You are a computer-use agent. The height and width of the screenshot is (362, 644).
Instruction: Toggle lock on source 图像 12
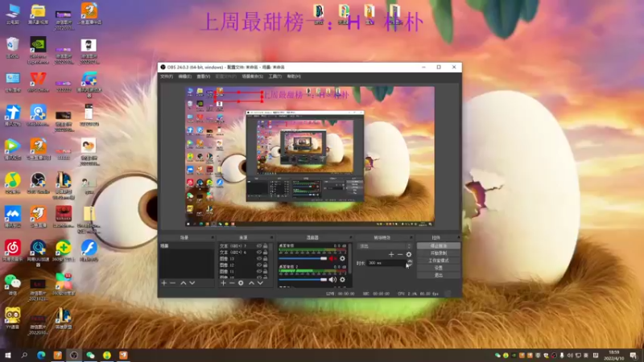tap(266, 265)
